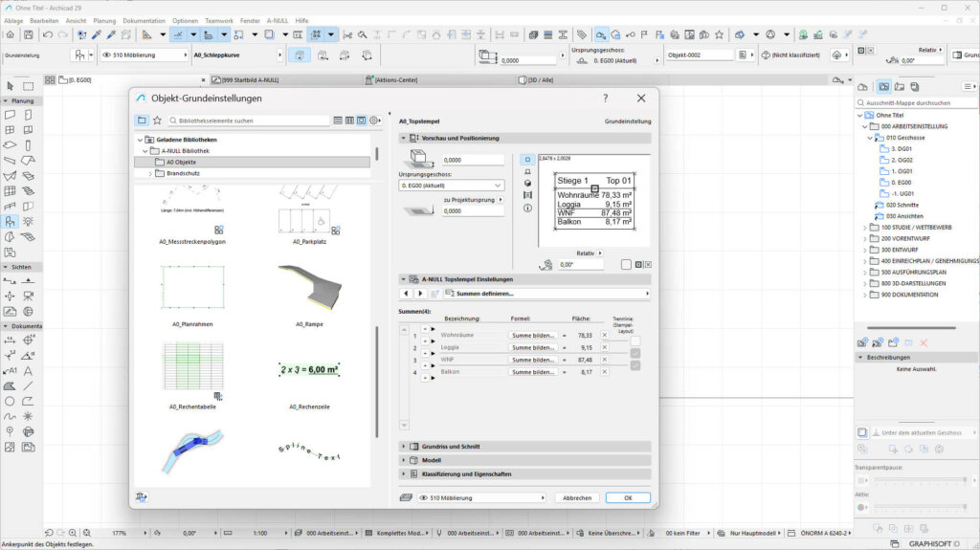The width and height of the screenshot is (980, 550).
Task: Click 'Summe bilden...' for the WNF row
Action: 533,360
